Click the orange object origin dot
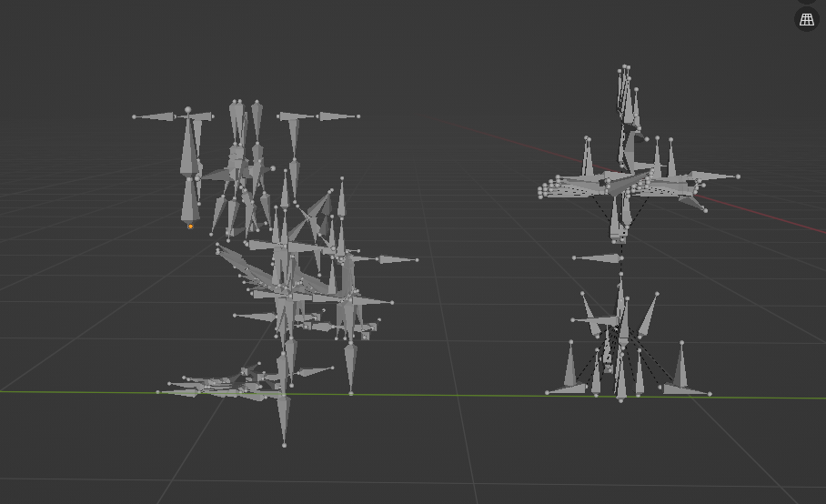Viewport: 826px width, 504px height. tap(190, 227)
